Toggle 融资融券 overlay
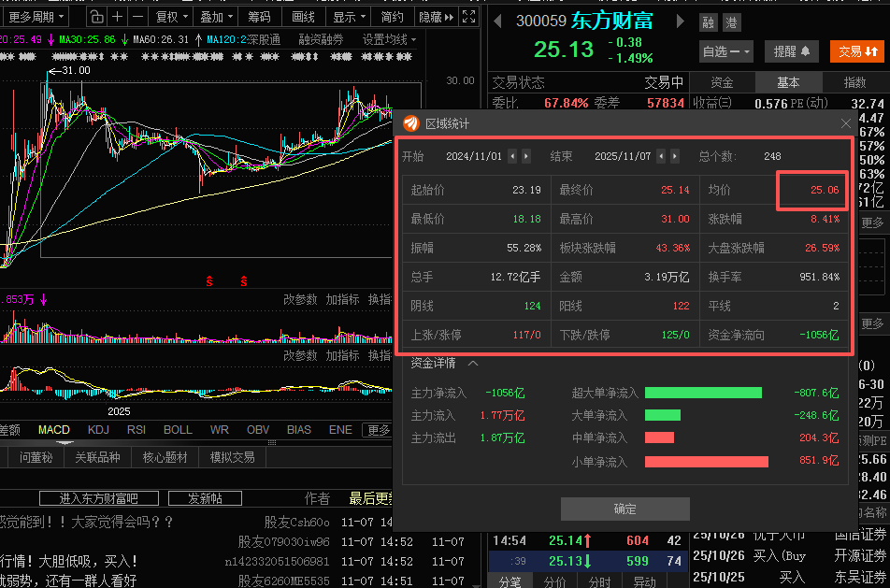This screenshot has height=588, width=890. pos(322,39)
